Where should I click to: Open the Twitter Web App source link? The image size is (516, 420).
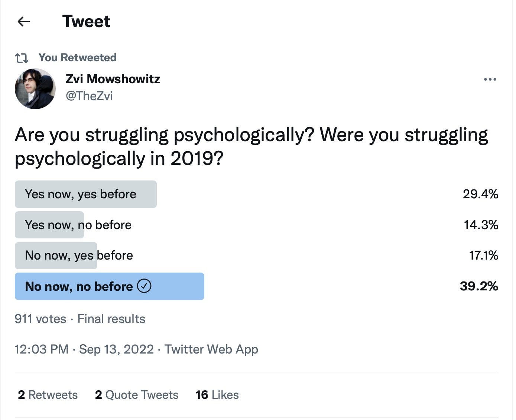coord(211,349)
